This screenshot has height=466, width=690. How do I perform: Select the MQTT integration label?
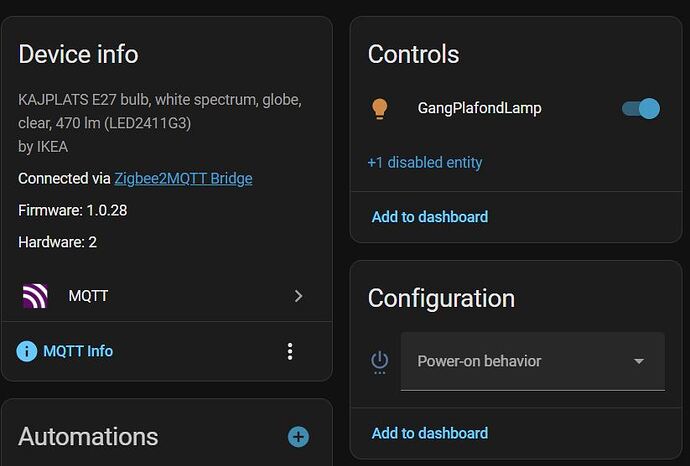click(x=88, y=296)
